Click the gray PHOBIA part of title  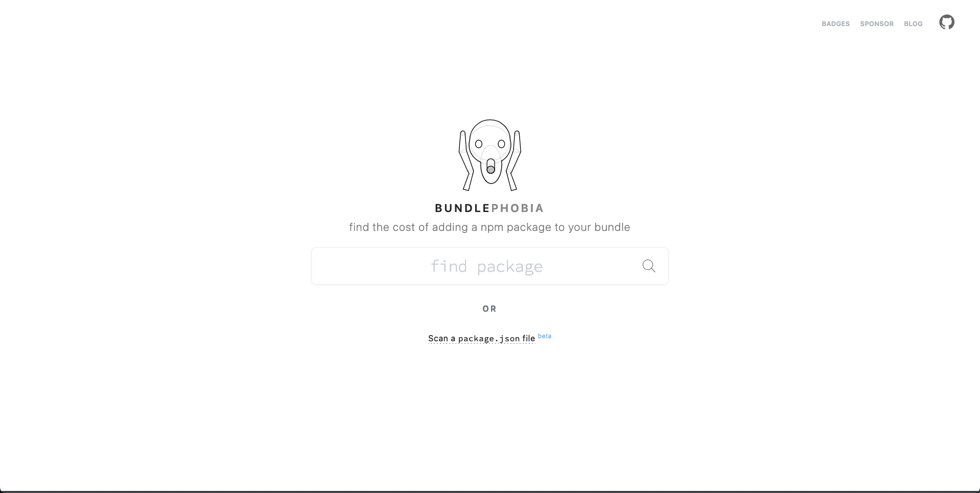518,208
